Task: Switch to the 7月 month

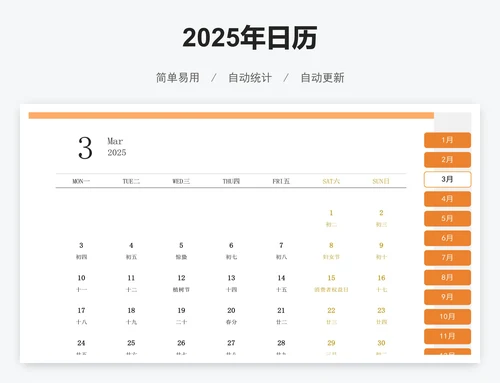Action: pyautogui.click(x=447, y=258)
